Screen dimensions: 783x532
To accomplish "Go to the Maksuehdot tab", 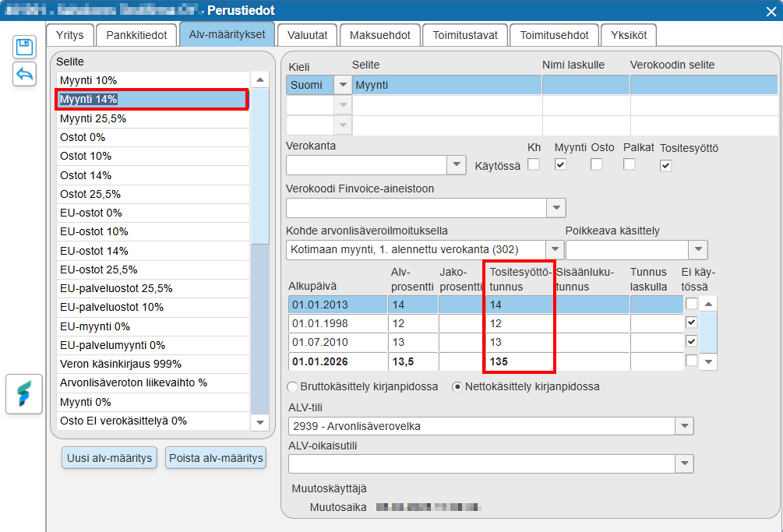I will 380,35.
